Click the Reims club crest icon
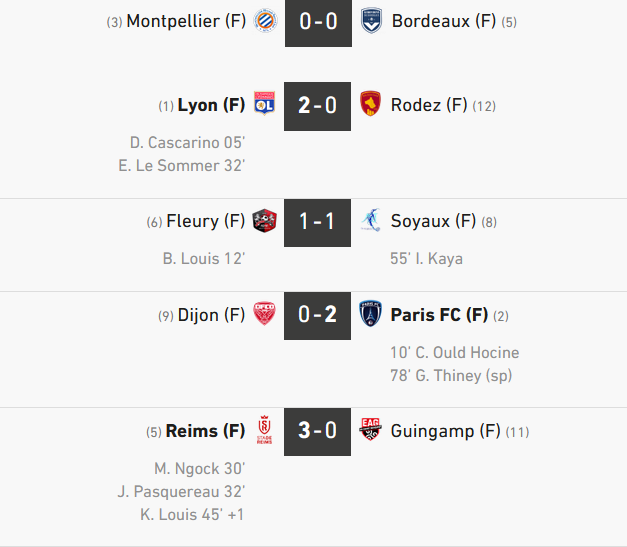The image size is (627, 547). [265, 431]
